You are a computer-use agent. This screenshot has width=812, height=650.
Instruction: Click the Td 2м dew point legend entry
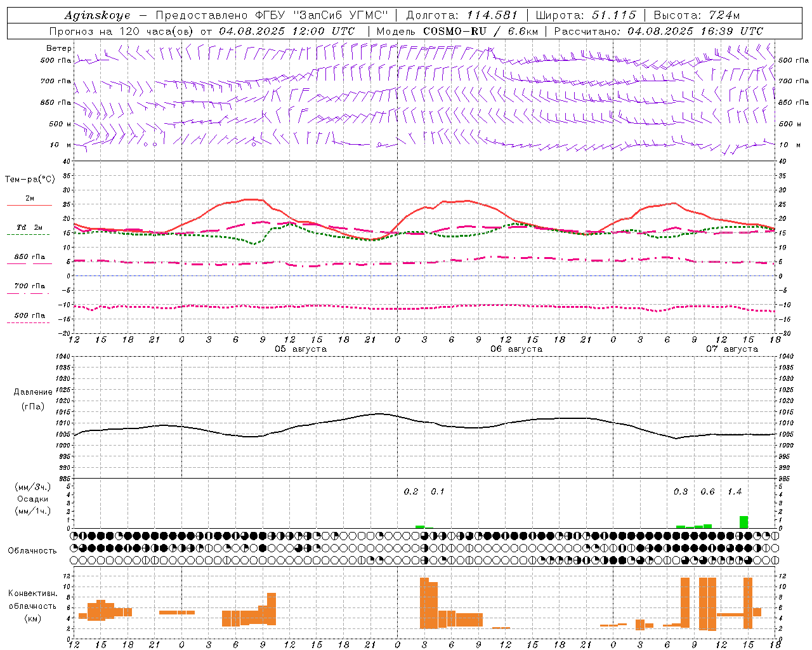(29, 227)
